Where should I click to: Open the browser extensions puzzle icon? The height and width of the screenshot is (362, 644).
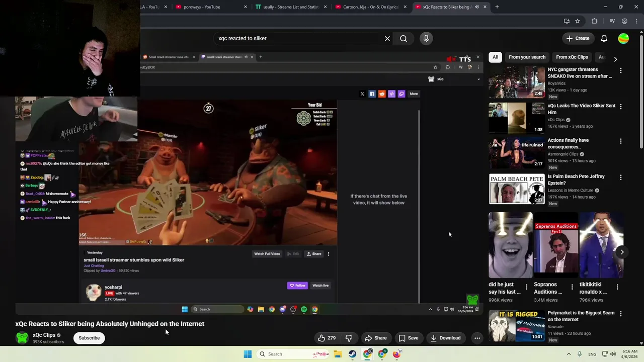point(594,21)
